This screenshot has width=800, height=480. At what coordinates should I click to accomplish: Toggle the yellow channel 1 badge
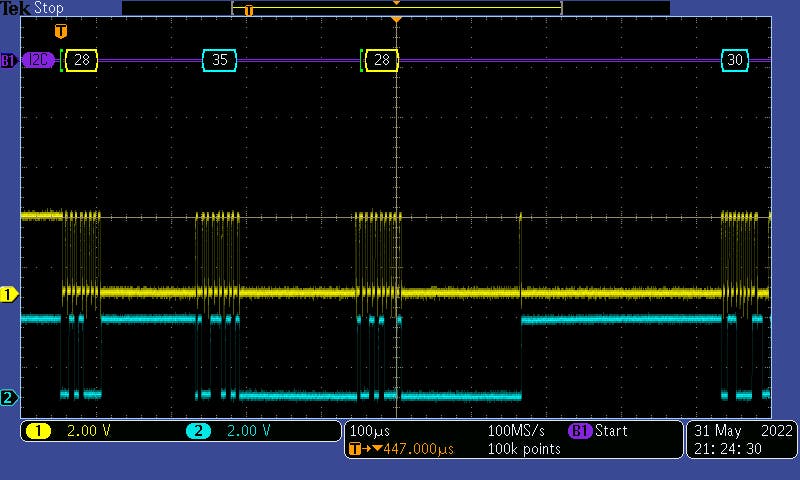(x=38, y=431)
